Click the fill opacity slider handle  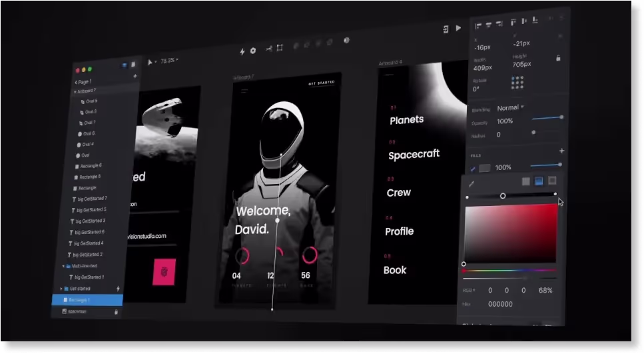(560, 165)
